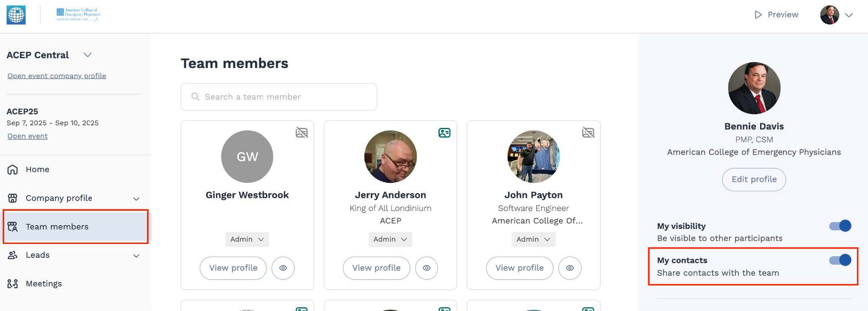Open Ginger Westbrook's Admin role dropdown

point(247,240)
